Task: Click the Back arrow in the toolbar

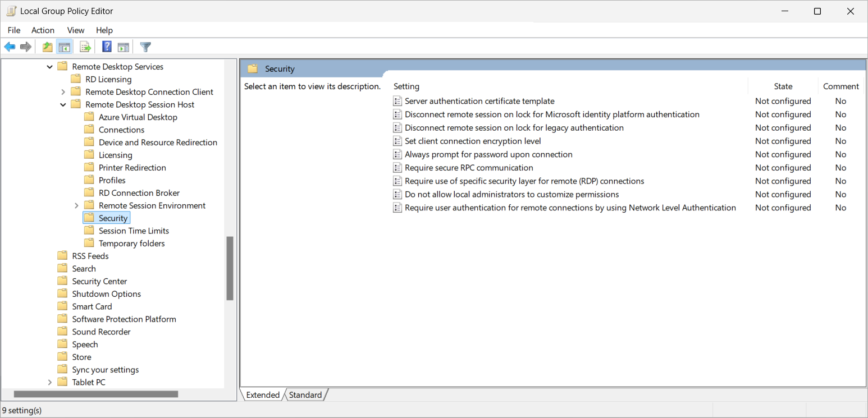Action: tap(10, 47)
